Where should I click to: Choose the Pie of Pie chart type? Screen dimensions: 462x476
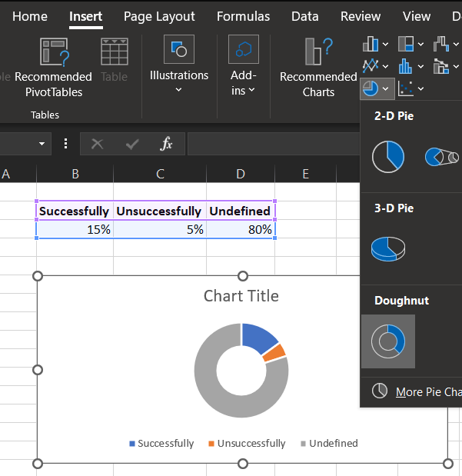click(441, 157)
